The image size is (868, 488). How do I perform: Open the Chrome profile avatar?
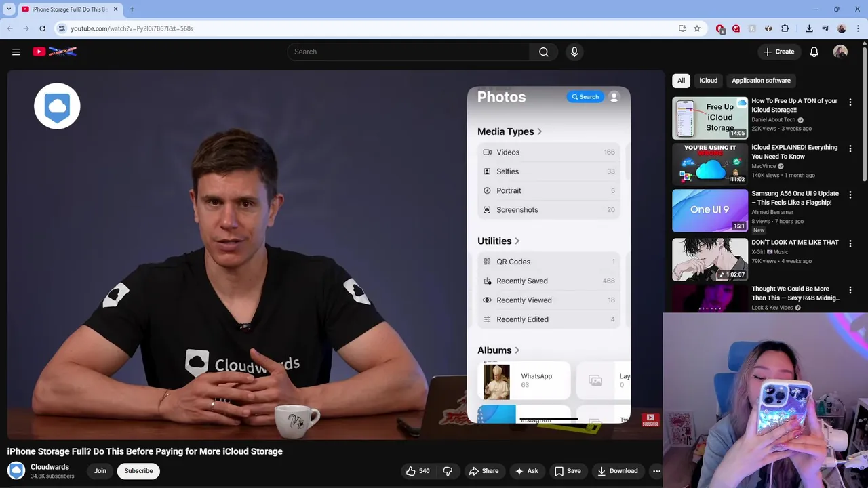842,28
